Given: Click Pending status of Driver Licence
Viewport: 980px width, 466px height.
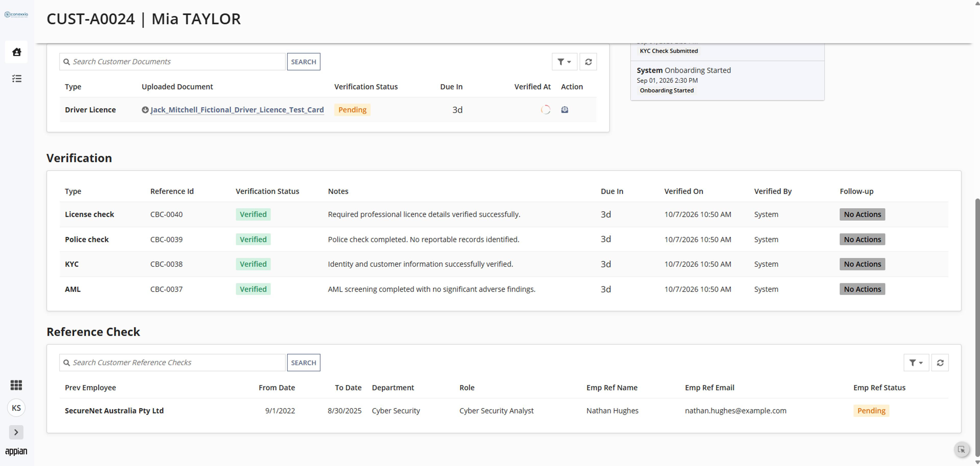Looking at the screenshot, I should click(352, 110).
